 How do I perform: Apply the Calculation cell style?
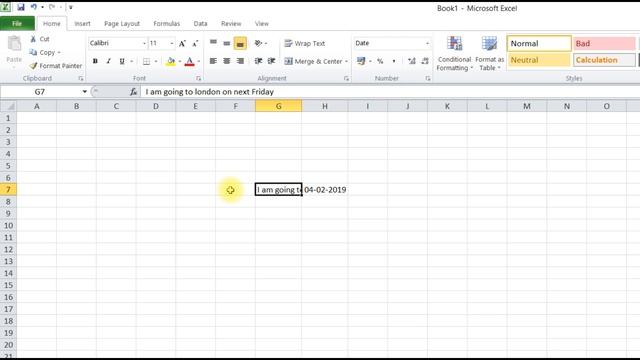[604, 60]
